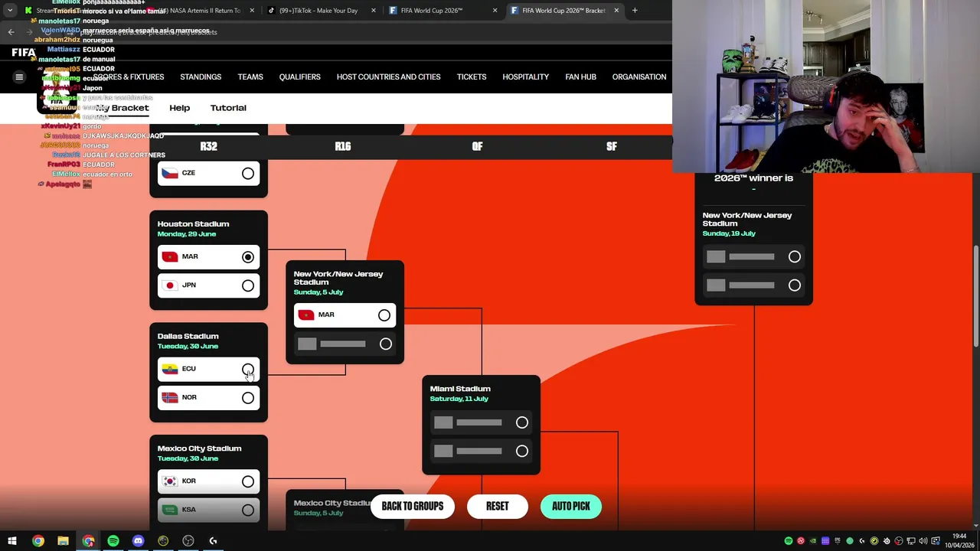Click the Spotify system tray icon
Screen dimensions: 980x551
(x=788, y=541)
